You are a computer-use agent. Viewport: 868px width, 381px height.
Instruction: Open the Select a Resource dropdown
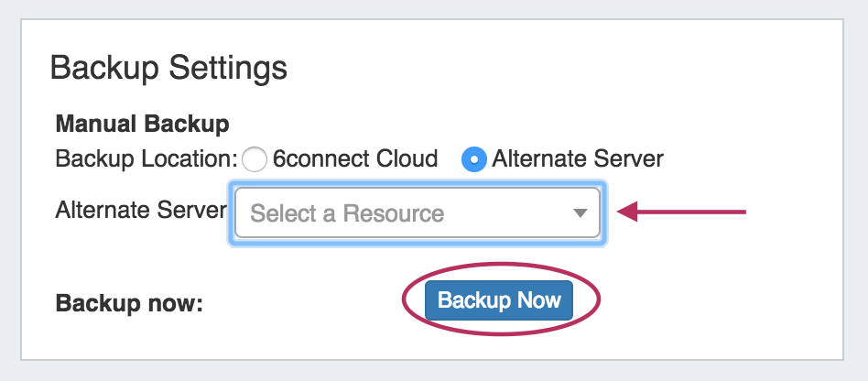[418, 213]
